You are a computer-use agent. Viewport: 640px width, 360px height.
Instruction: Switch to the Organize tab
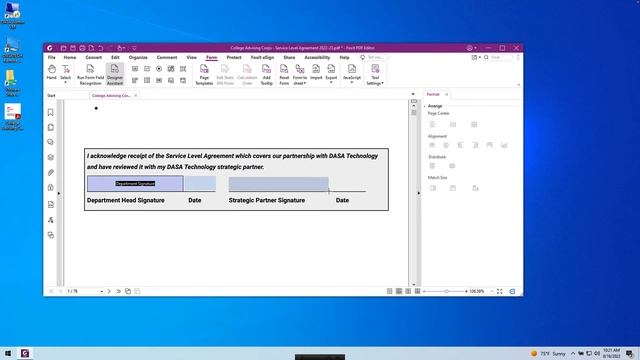(138, 58)
